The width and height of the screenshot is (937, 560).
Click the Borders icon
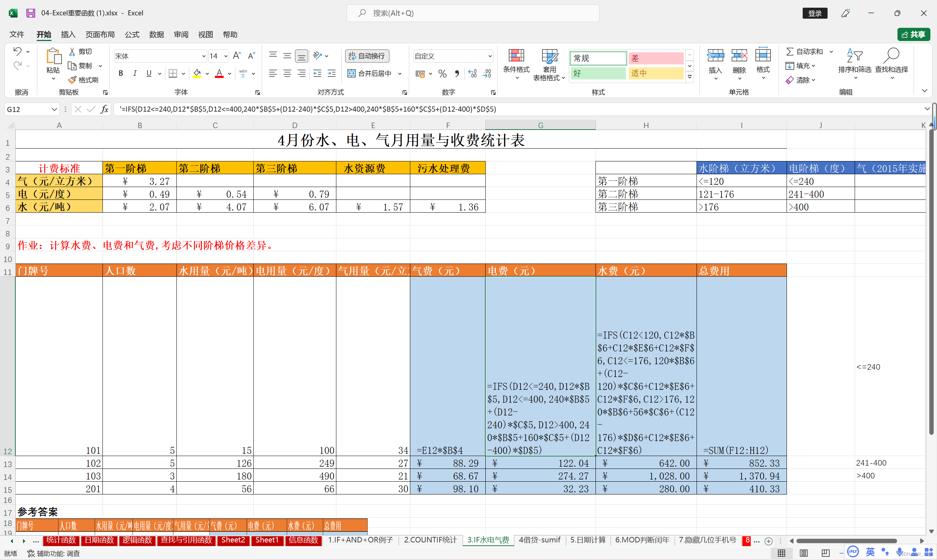click(x=173, y=73)
